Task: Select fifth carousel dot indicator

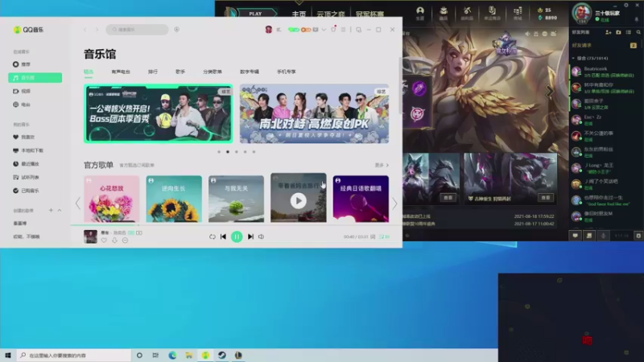Action: [254, 152]
